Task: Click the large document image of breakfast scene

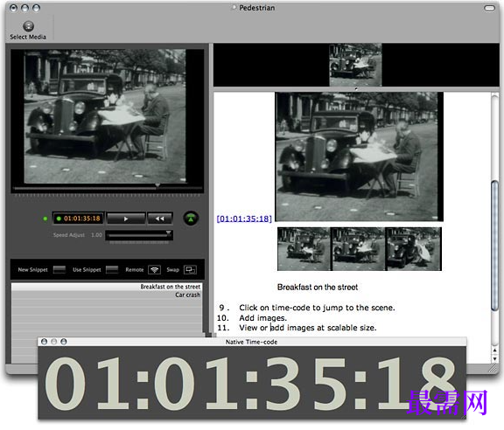Action: [359, 156]
